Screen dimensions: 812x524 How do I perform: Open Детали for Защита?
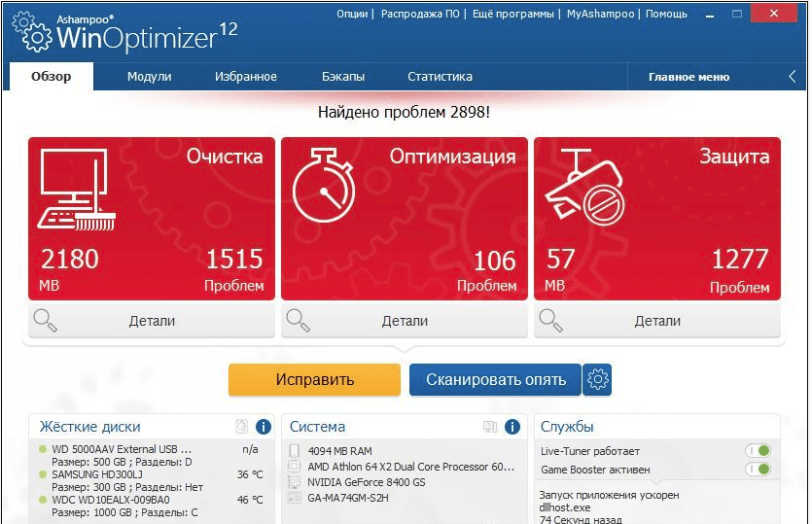(657, 321)
